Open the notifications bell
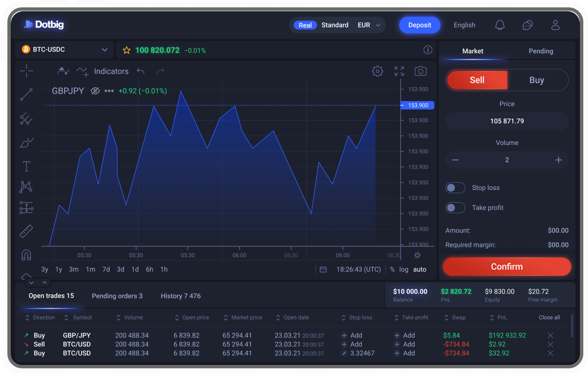 [x=500, y=25]
